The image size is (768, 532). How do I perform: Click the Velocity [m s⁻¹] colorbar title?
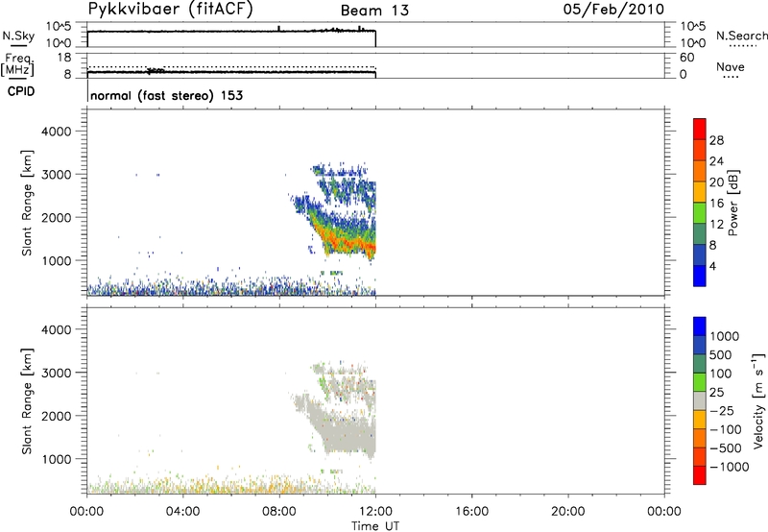(x=758, y=400)
